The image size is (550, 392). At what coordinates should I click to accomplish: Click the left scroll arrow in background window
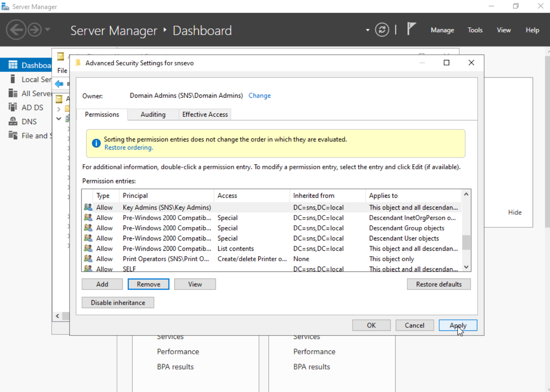click(57, 316)
